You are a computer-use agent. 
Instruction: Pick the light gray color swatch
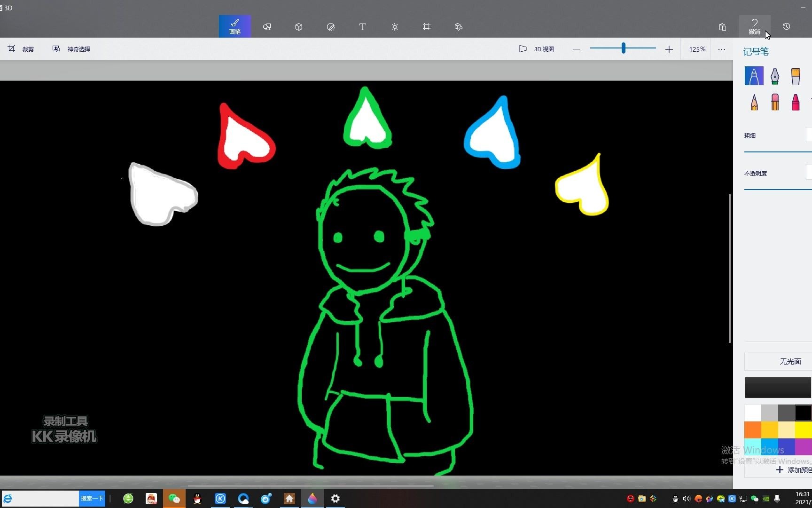click(770, 413)
